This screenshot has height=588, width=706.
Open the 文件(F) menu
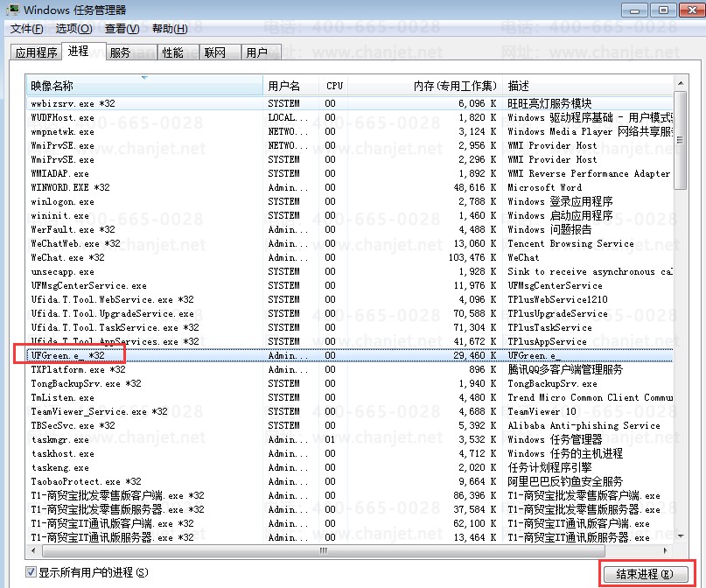tap(26, 29)
